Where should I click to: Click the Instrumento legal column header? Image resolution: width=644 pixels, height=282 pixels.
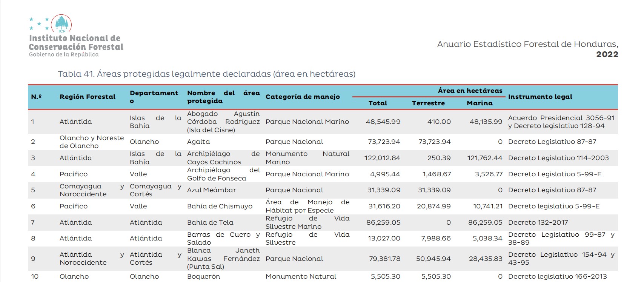(x=540, y=97)
